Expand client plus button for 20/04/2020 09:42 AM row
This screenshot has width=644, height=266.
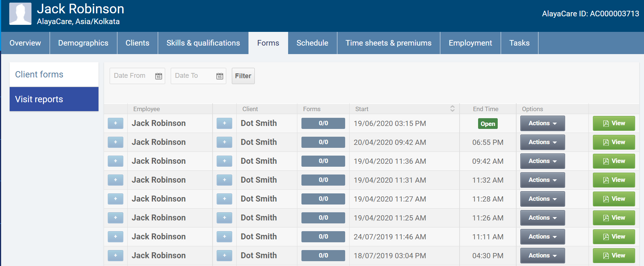coord(224,142)
